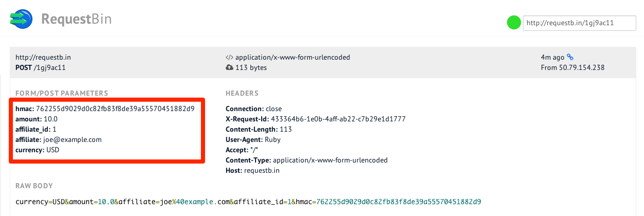Click the amount 10.0 parameter
The width and height of the screenshot is (644, 216).
coord(37,119)
